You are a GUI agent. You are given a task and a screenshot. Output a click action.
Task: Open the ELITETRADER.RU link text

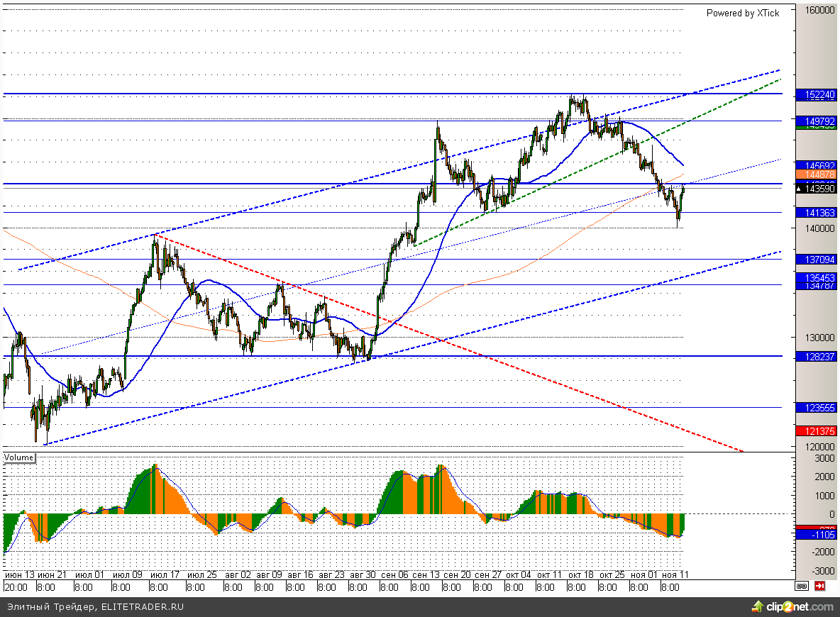[143, 607]
